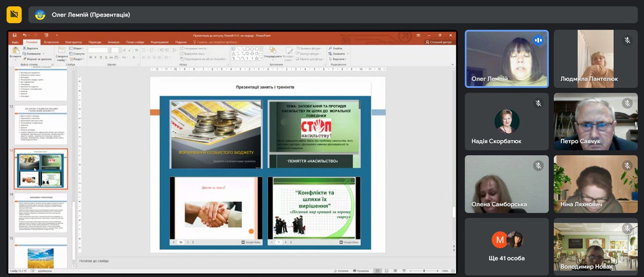The width and height of the screenshot is (644, 277).
Task: Switch to the Анімація ribbon tab
Action: (x=113, y=42)
